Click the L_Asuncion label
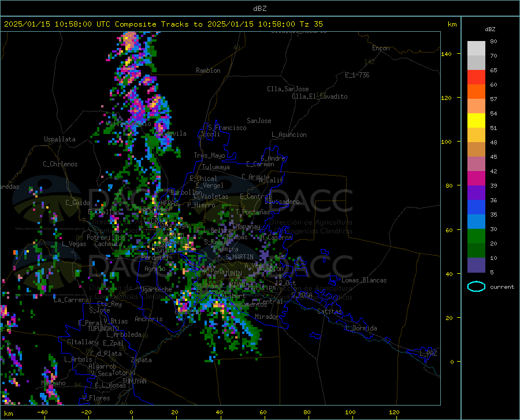This screenshot has height=420, width=520. [x=289, y=135]
